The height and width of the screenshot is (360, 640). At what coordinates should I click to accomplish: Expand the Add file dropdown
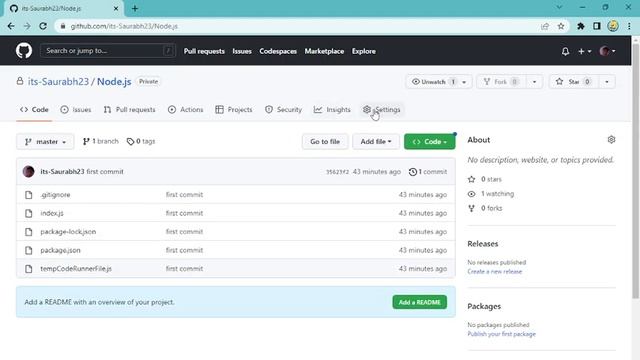click(x=376, y=142)
